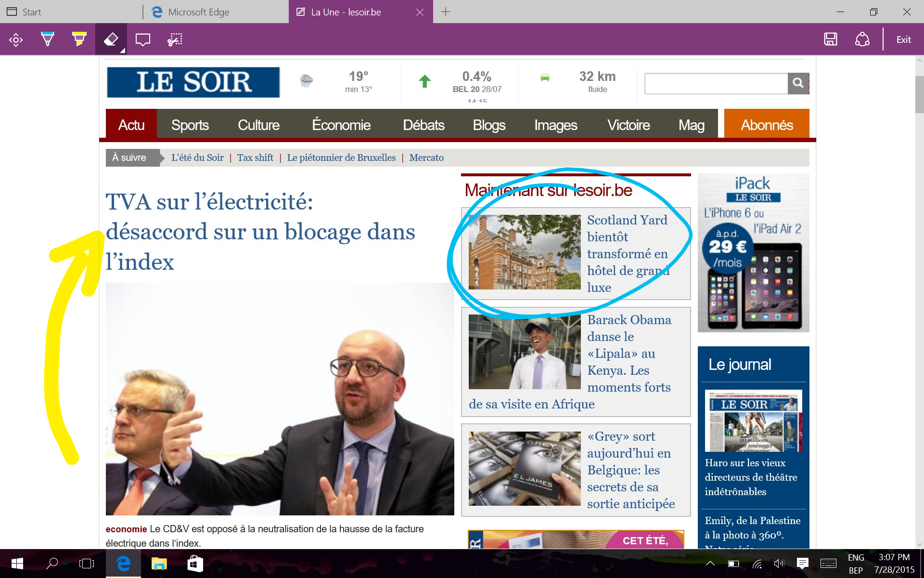Click the Edge taskbar icon
This screenshot has width=924, height=578.
[x=124, y=563]
